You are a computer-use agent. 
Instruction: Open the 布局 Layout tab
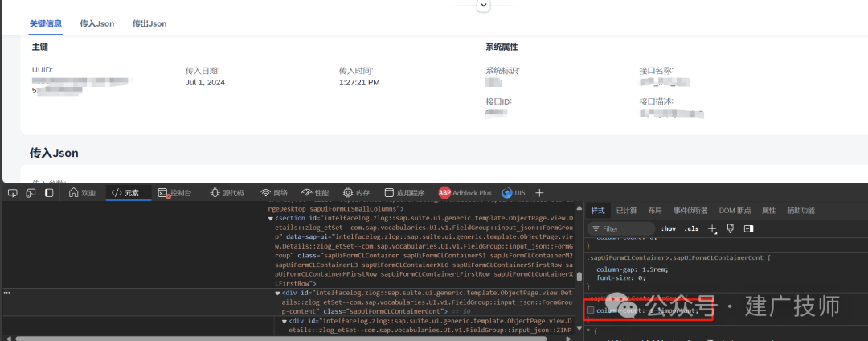(655, 211)
